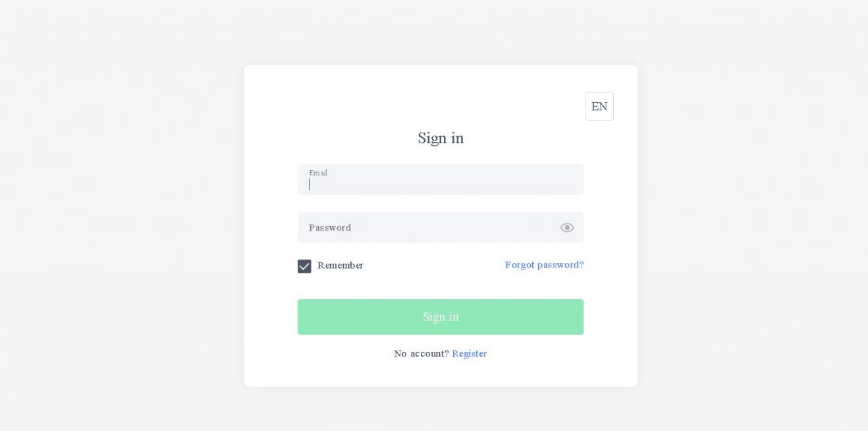868x431 pixels.
Task: Uncheck the Remember checkbox
Action: pos(304,266)
